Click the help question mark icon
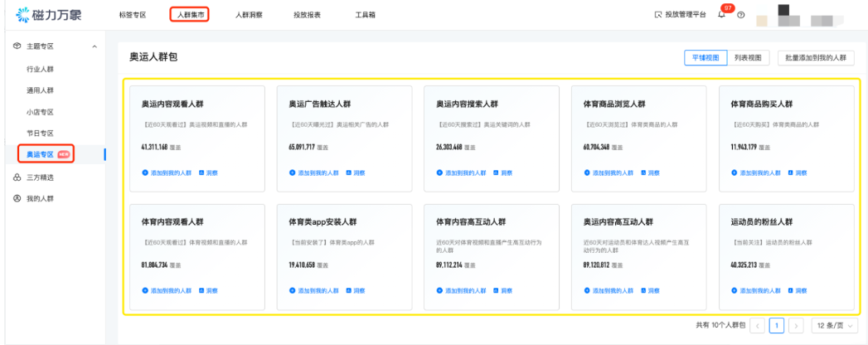Image resolution: width=868 pixels, height=345 pixels. (740, 15)
